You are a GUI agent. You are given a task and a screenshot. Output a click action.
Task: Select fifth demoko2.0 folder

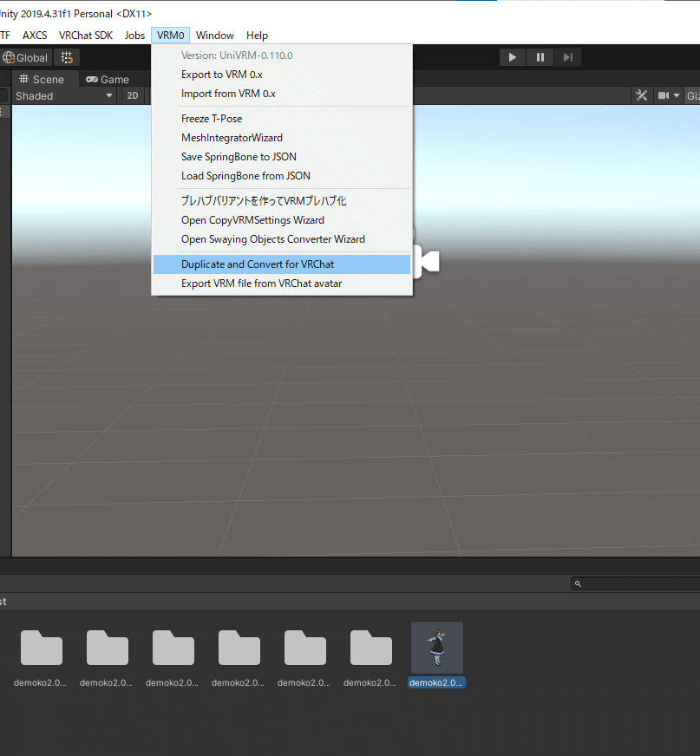pos(304,648)
